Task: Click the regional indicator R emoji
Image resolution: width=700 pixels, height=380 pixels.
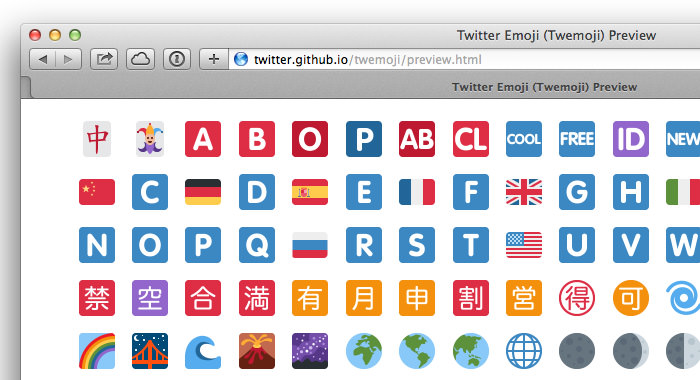Action: (x=364, y=245)
